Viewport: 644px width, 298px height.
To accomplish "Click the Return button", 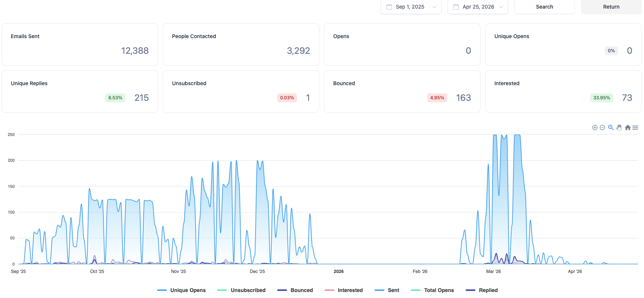I will point(611,7).
